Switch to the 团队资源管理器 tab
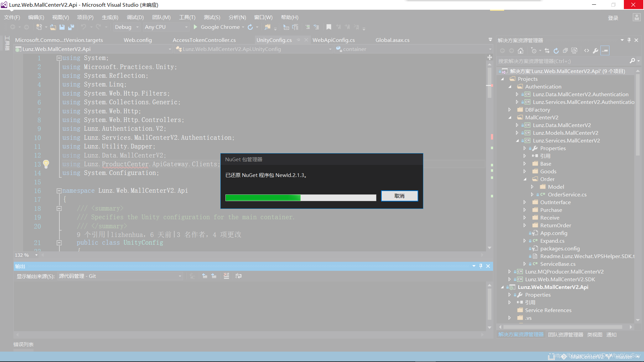Image resolution: width=644 pixels, height=362 pixels. [566, 335]
